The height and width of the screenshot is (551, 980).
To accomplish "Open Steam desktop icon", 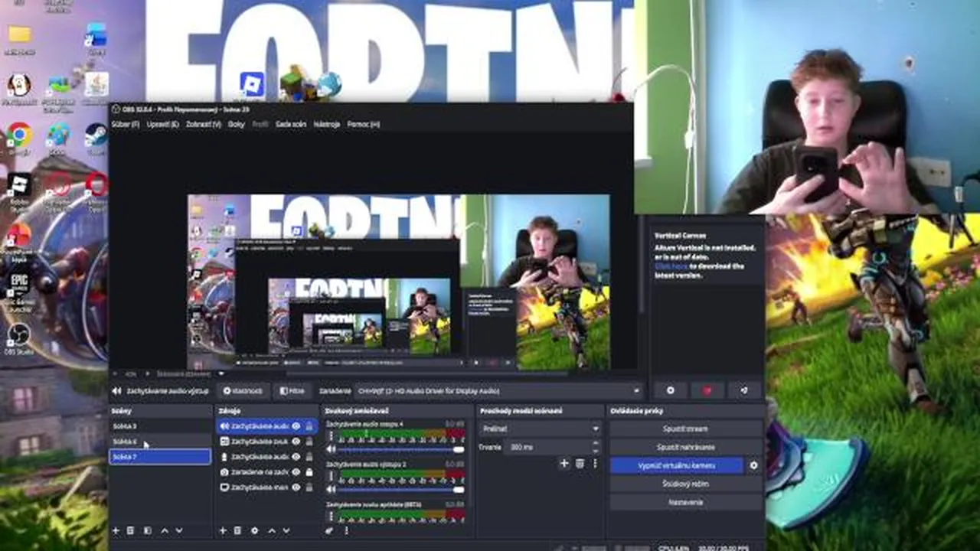I will click(x=96, y=135).
